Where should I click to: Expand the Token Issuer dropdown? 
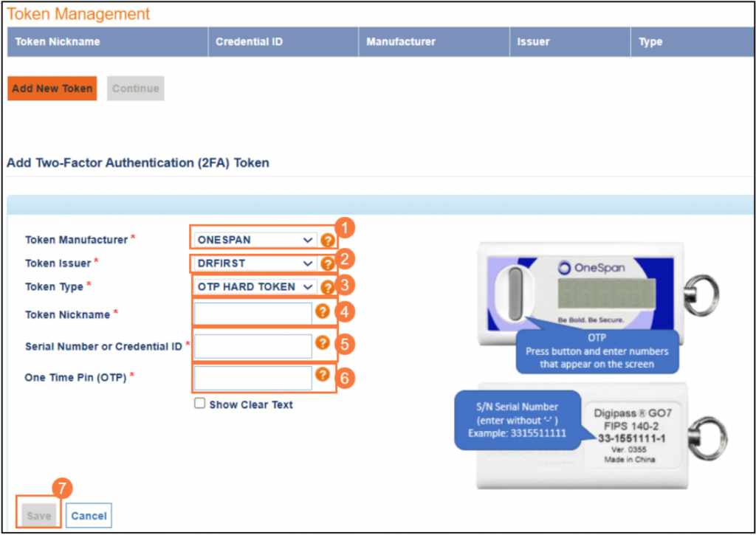coord(255,263)
